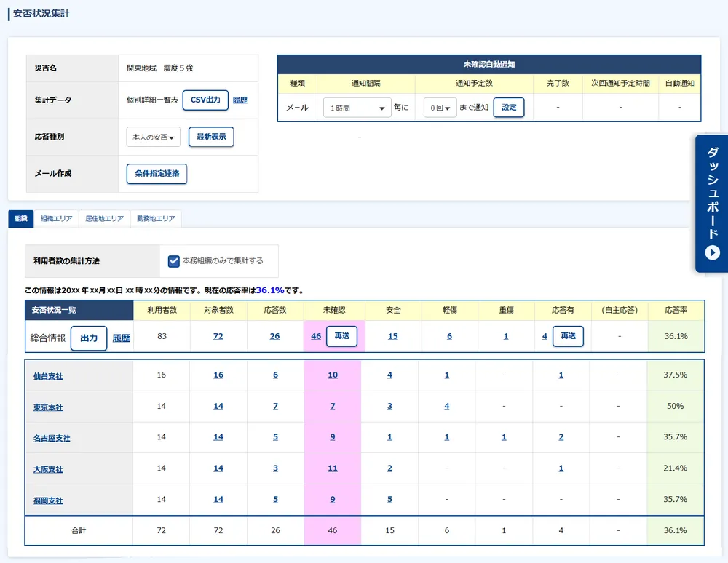Click the 出力 button beside 総合情報
728x563 pixels.
point(89,338)
